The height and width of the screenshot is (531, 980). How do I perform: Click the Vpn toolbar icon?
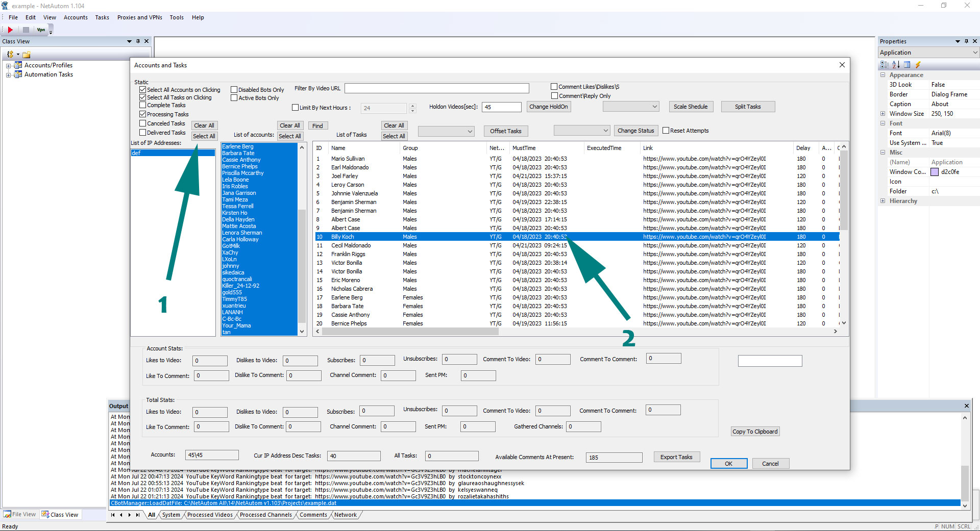click(41, 30)
